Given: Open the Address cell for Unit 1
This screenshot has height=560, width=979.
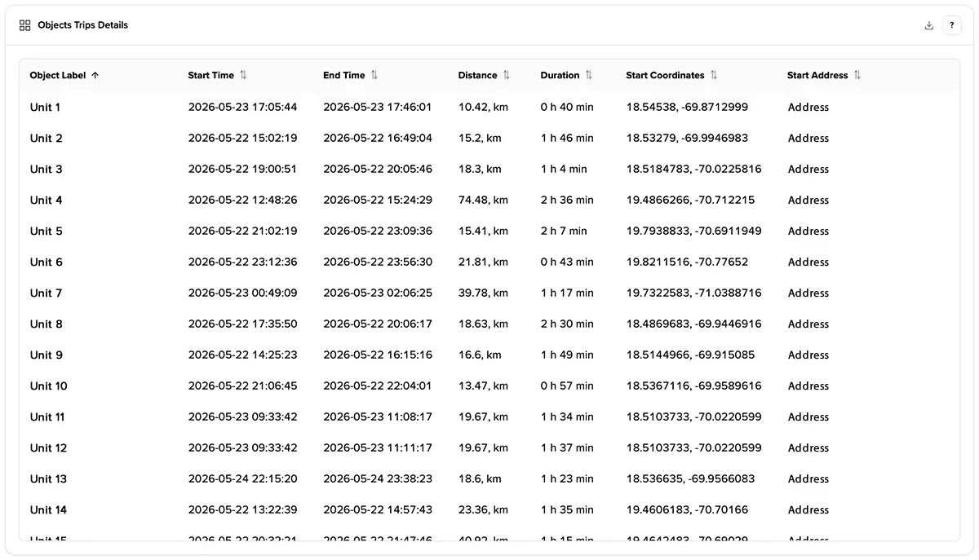Looking at the screenshot, I should coord(808,108).
